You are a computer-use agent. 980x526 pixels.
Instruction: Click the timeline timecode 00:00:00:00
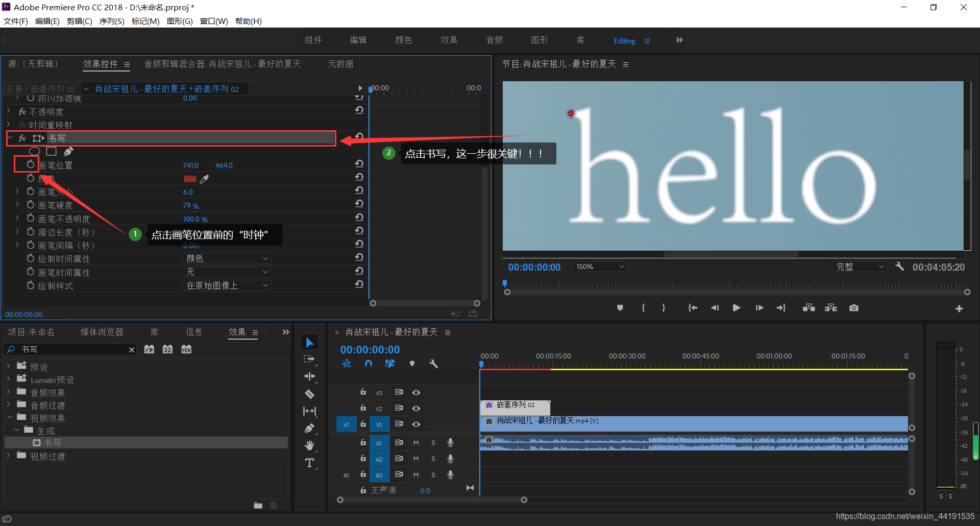point(370,350)
